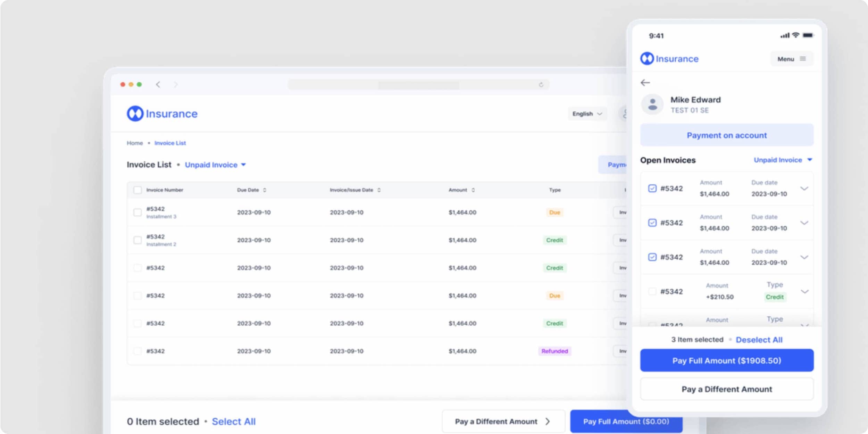Click Pay Full Amount ($0.00) button
This screenshot has width=868, height=434.
[626, 422]
